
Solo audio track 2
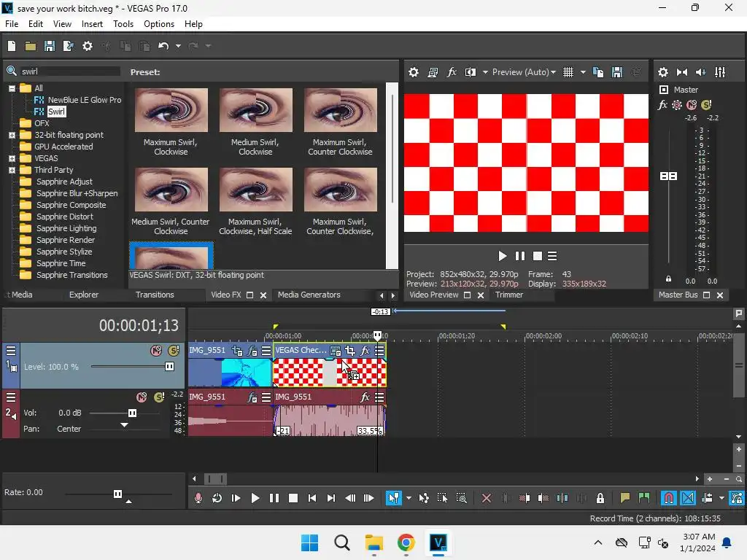[159, 397]
